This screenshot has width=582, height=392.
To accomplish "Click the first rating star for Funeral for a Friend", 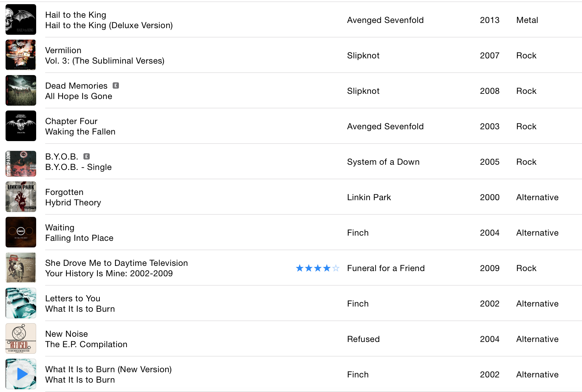I will [x=299, y=268].
